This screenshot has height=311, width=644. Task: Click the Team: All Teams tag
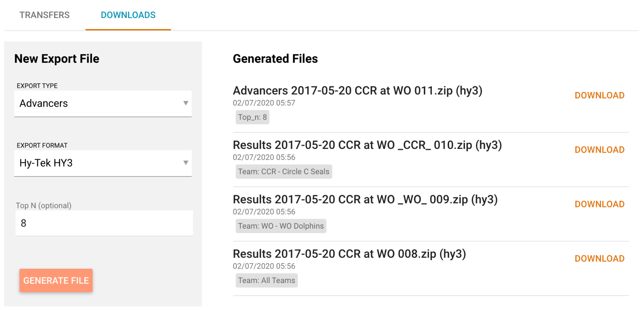point(266,280)
